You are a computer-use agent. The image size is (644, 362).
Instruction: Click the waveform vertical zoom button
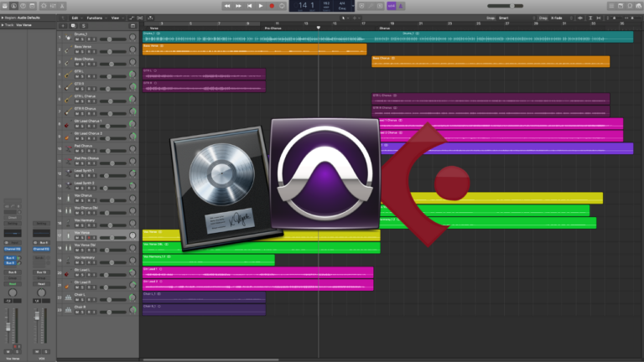click(x=580, y=18)
